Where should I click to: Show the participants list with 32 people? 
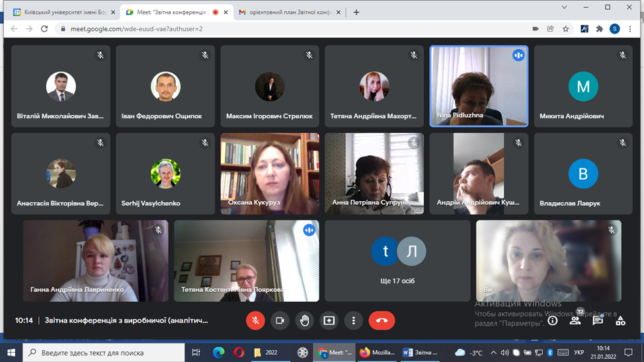click(575, 320)
